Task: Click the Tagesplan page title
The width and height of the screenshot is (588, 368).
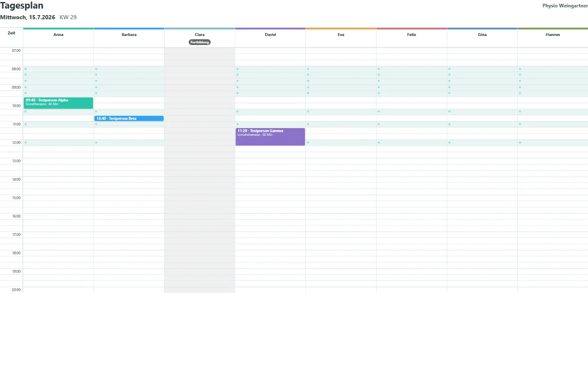Action: click(x=22, y=6)
